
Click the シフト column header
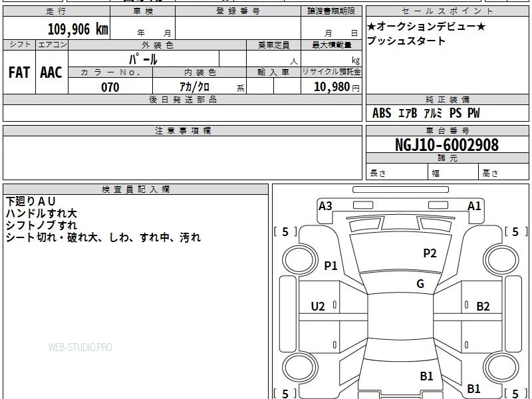[x=19, y=45]
